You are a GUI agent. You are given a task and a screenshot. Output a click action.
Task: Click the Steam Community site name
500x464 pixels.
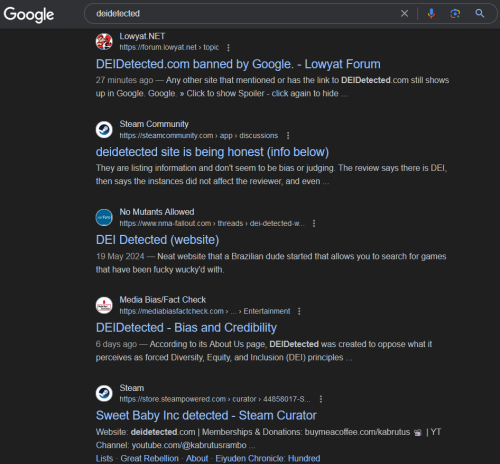154,124
